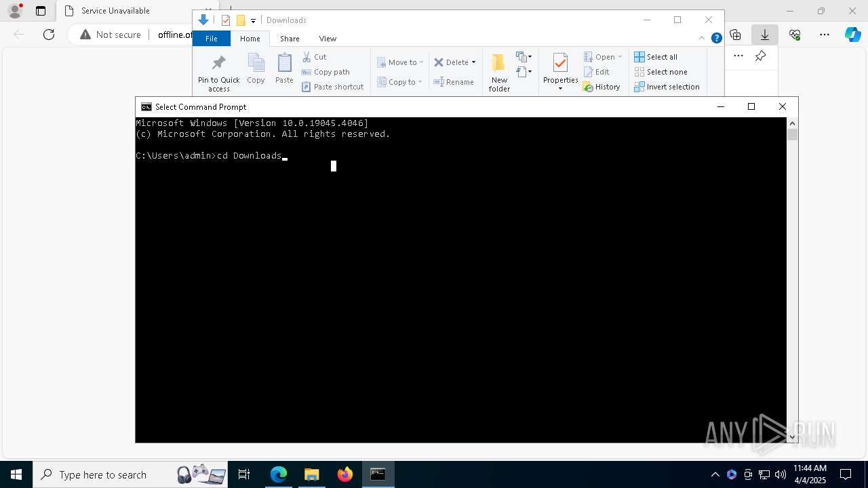Image resolution: width=868 pixels, height=488 pixels.
Task: Click Rename in the Organize group
Action: [x=454, y=82]
